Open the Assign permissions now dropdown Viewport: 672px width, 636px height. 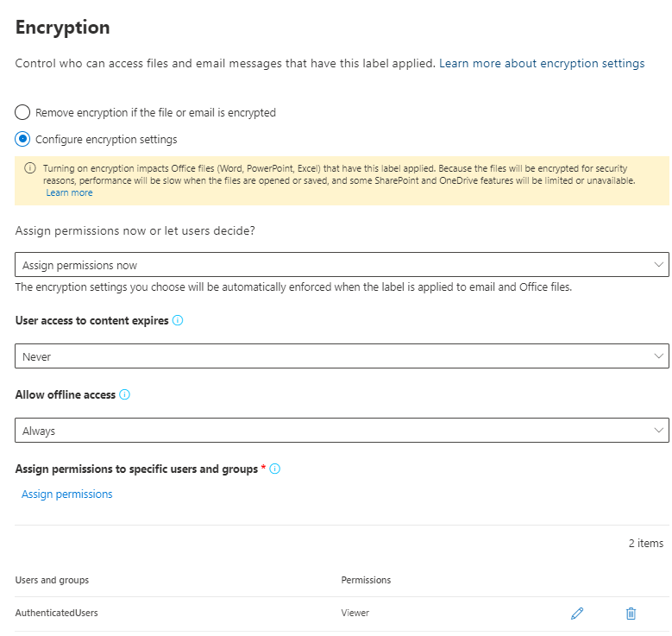coord(342,265)
